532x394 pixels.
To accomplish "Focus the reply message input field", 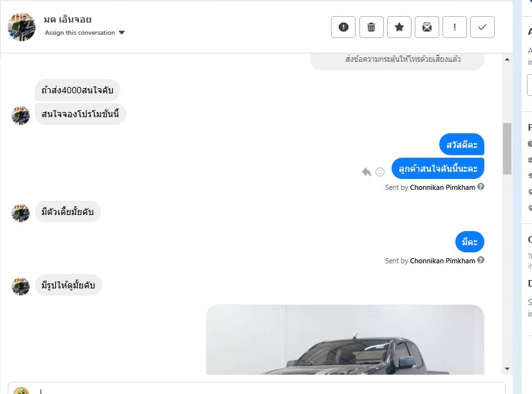I will pos(256,389).
